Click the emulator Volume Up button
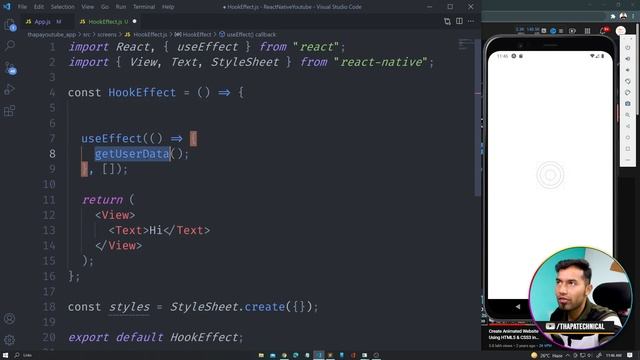 coord(628,59)
